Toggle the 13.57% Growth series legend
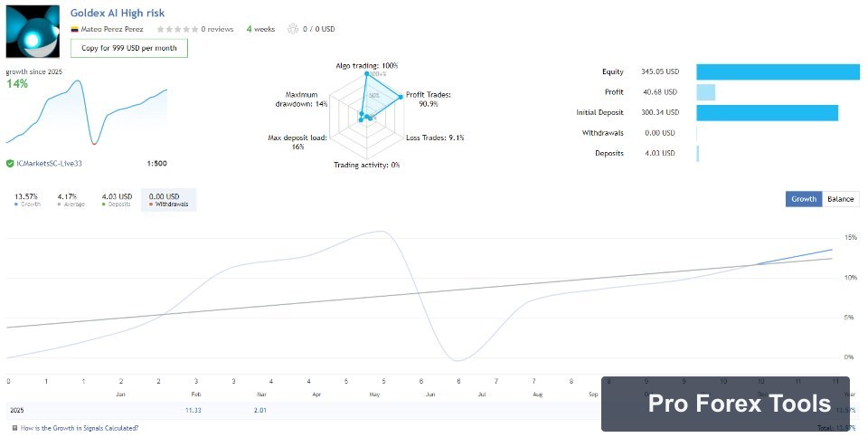Image resolution: width=868 pixels, height=447 pixels. point(26,200)
